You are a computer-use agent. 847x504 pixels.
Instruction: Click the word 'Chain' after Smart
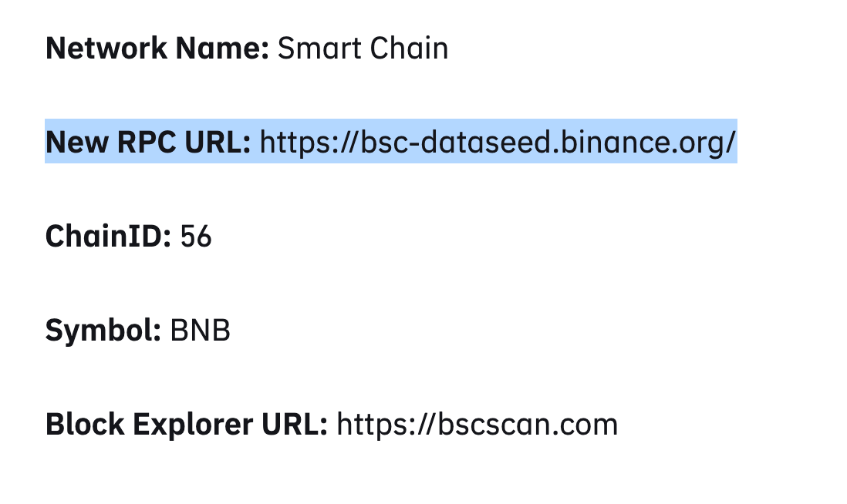pyautogui.click(x=409, y=48)
